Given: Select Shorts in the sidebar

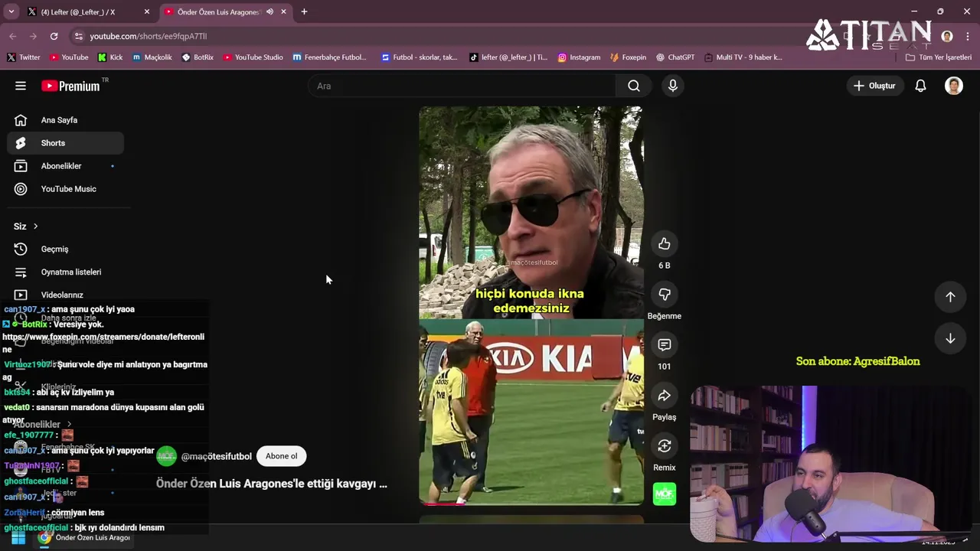Looking at the screenshot, I should (x=65, y=143).
